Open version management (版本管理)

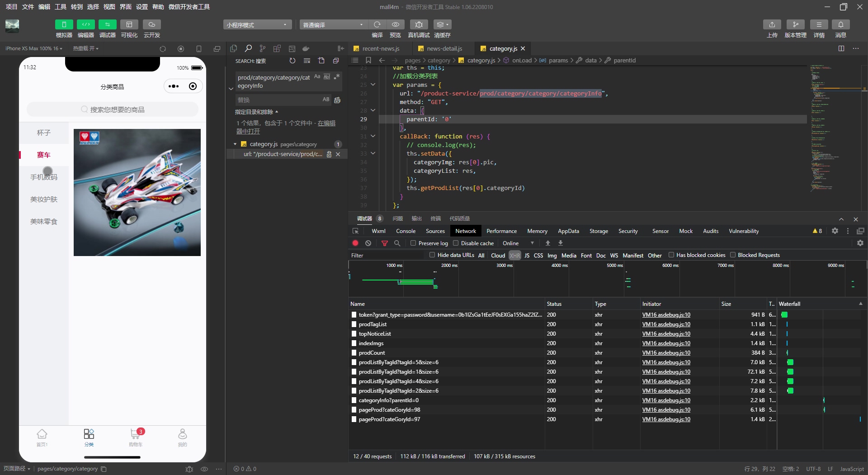click(796, 24)
